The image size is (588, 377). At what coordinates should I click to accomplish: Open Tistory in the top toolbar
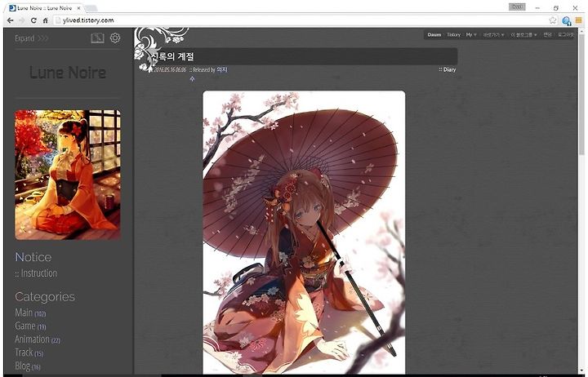pos(453,35)
